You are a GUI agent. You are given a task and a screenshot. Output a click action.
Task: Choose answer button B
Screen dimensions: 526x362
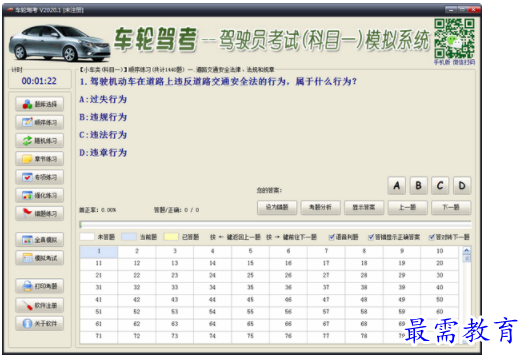(418, 186)
